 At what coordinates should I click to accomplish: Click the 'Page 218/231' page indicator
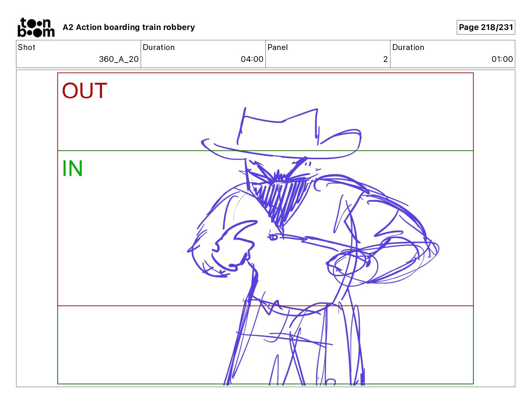[486, 27]
